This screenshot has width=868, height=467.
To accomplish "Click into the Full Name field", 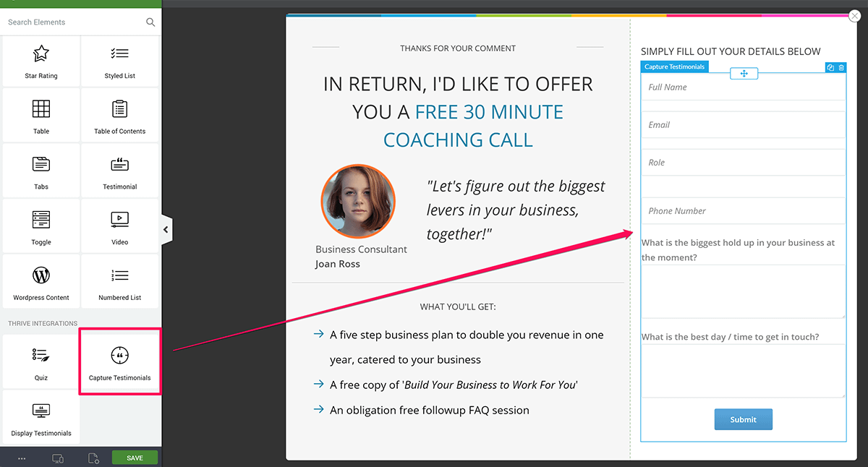I will click(x=743, y=87).
